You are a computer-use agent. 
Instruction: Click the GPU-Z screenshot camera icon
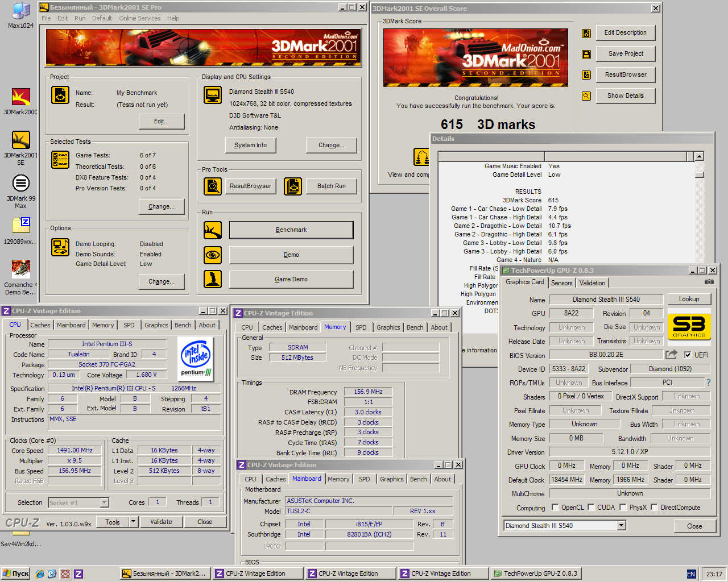pos(709,282)
